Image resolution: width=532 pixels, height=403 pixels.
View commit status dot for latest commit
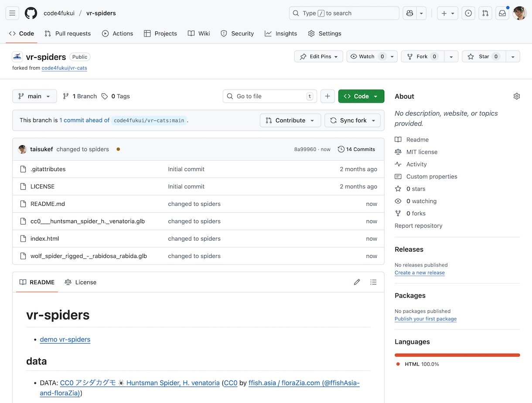coord(118,149)
